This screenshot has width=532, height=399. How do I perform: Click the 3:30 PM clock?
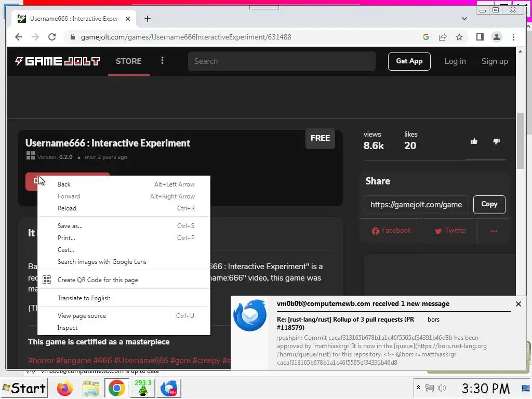[x=486, y=389]
